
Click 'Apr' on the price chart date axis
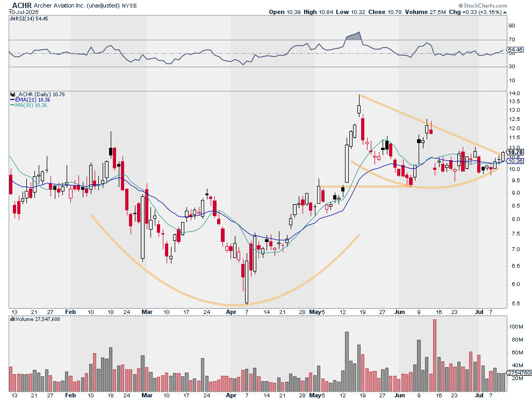[231, 312]
